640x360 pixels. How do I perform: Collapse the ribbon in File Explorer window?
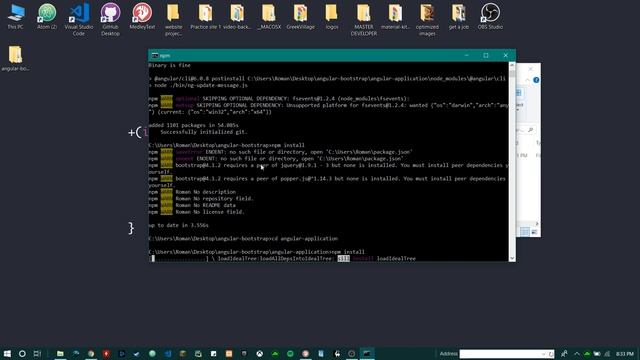(x=527, y=80)
